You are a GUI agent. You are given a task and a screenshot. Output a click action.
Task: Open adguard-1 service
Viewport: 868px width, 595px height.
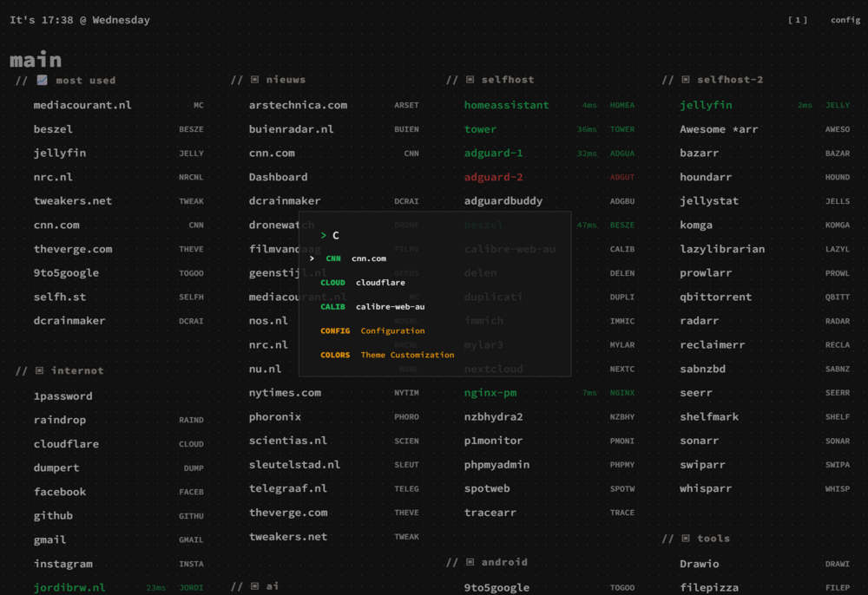[493, 153]
